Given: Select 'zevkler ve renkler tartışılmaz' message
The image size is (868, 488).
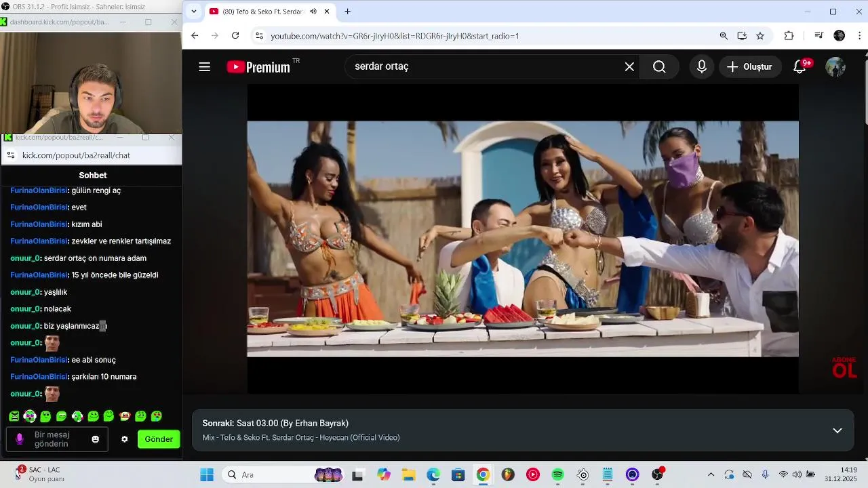Looking at the screenshot, I should pos(121,241).
